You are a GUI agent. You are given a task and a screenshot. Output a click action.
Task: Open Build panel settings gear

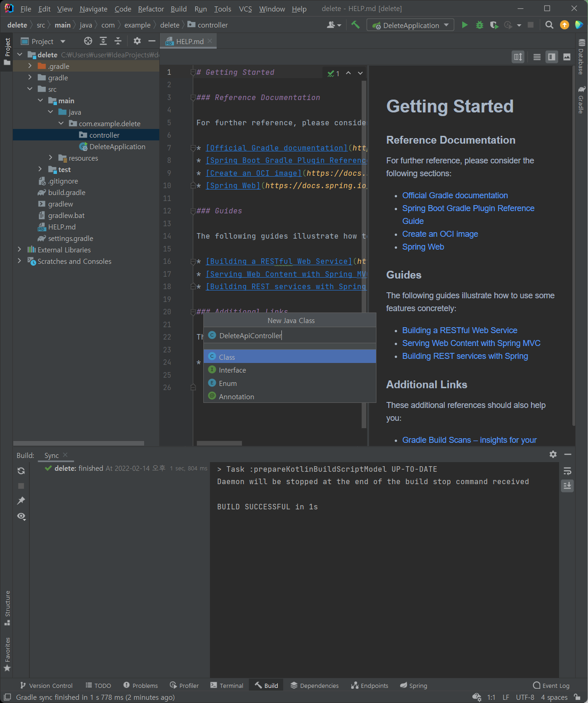coord(553,454)
